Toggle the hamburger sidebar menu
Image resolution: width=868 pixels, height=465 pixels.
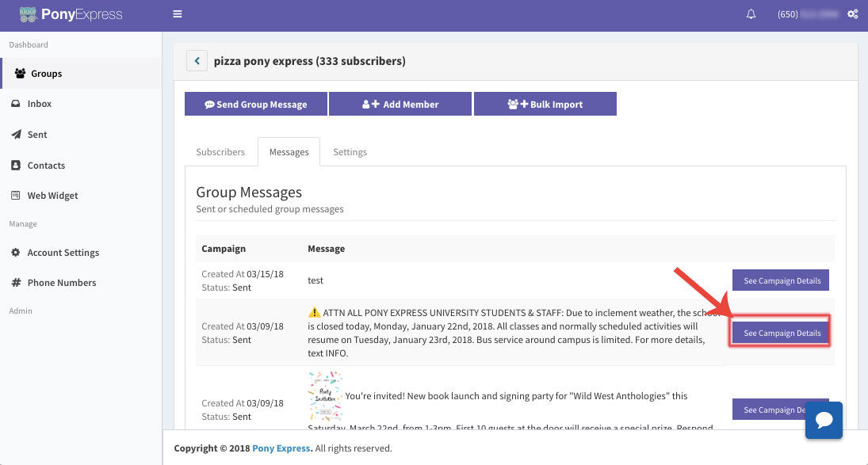coord(177,14)
